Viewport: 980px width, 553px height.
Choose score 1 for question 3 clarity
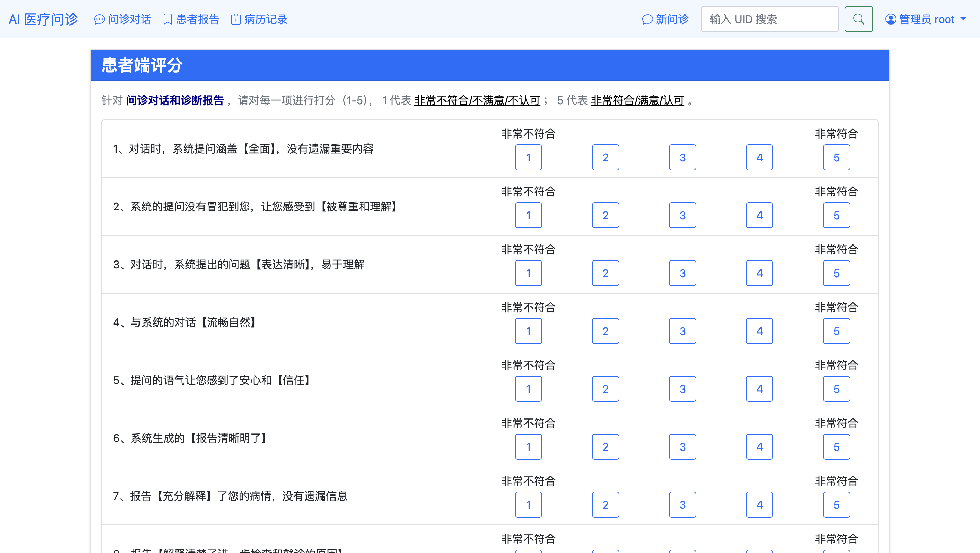528,273
